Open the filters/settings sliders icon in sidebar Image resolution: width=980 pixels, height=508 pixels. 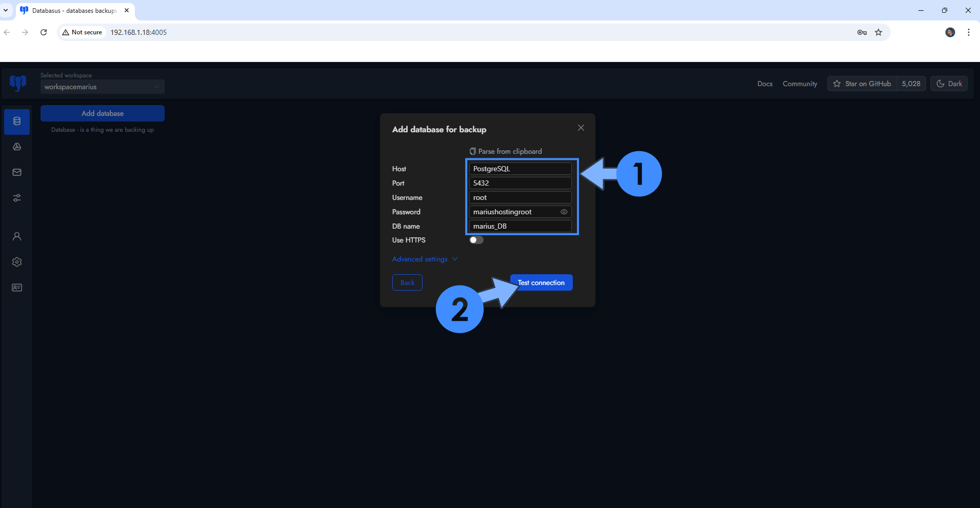(x=16, y=198)
